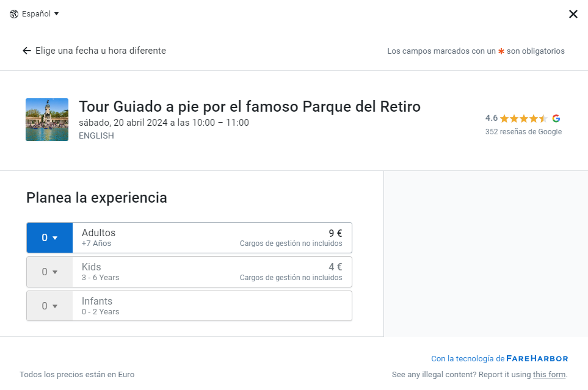Open the FareHarbor technology link
The image size is (588, 390).
[x=537, y=359]
